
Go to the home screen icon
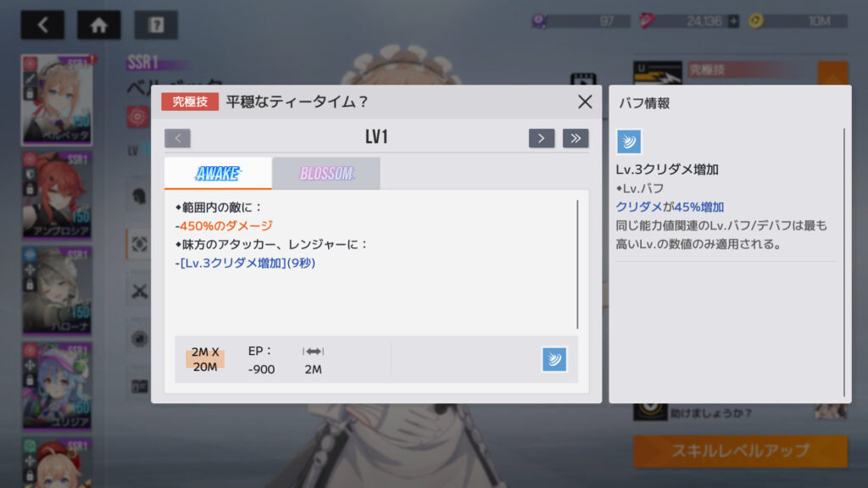pos(99,25)
